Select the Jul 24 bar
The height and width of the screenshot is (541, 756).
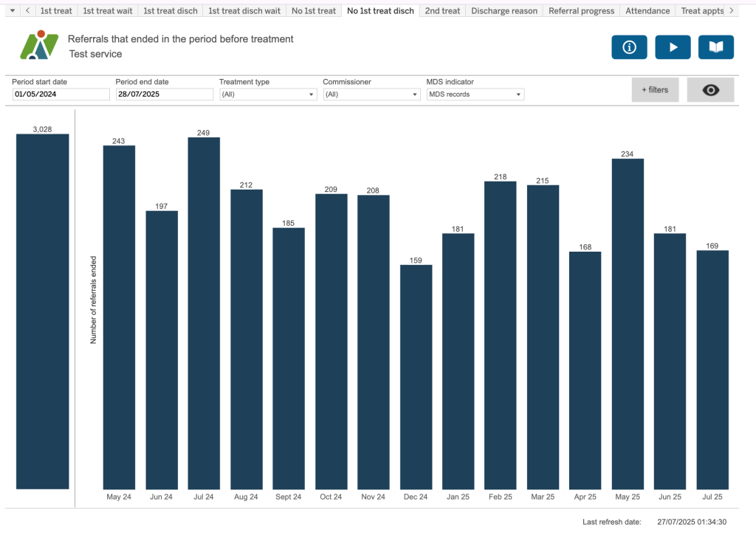tap(204, 313)
